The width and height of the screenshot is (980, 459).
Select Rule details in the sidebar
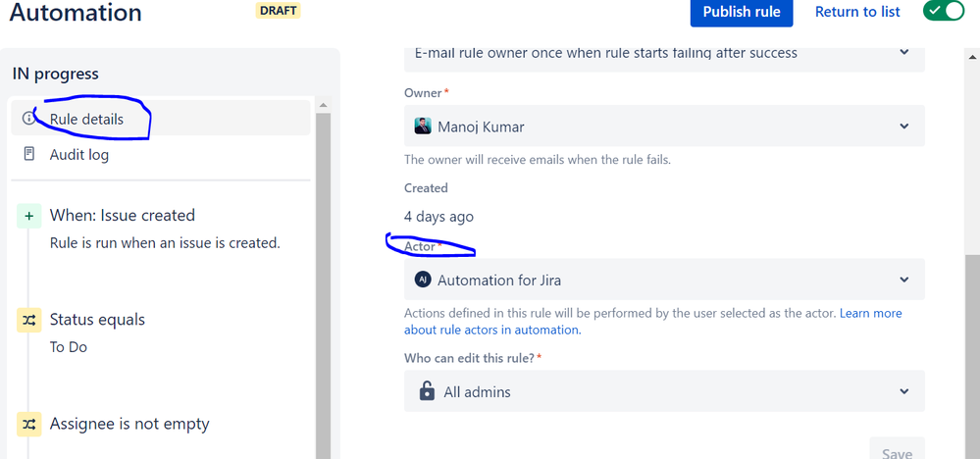161,118
